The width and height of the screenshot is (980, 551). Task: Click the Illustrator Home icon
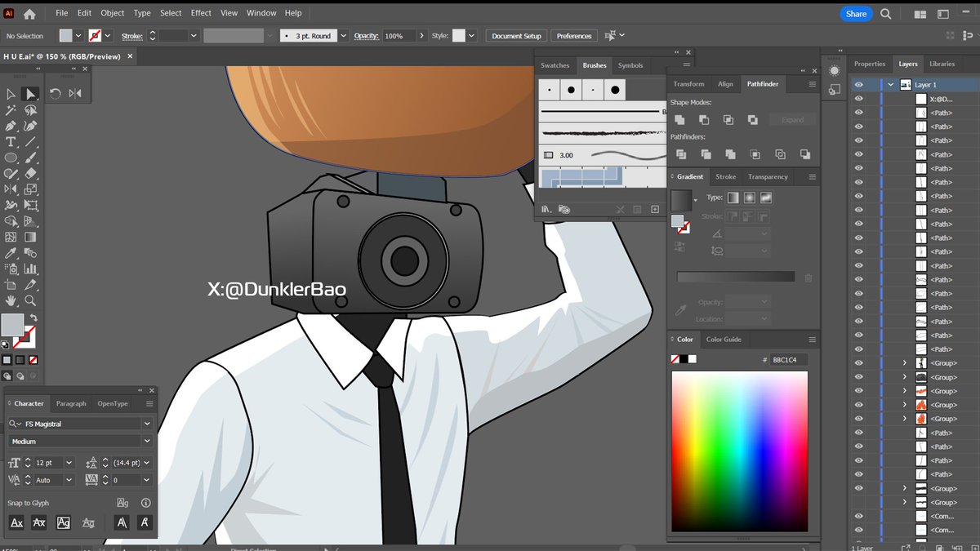pyautogui.click(x=29, y=14)
